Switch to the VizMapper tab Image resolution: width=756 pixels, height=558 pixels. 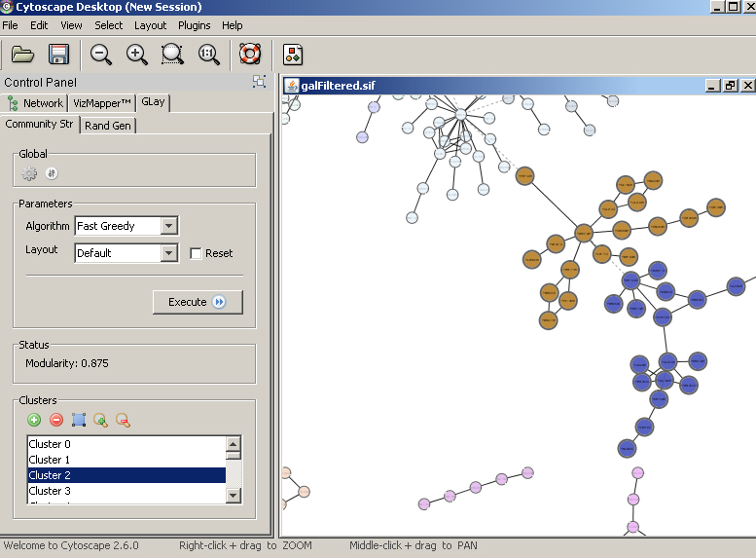[101, 103]
